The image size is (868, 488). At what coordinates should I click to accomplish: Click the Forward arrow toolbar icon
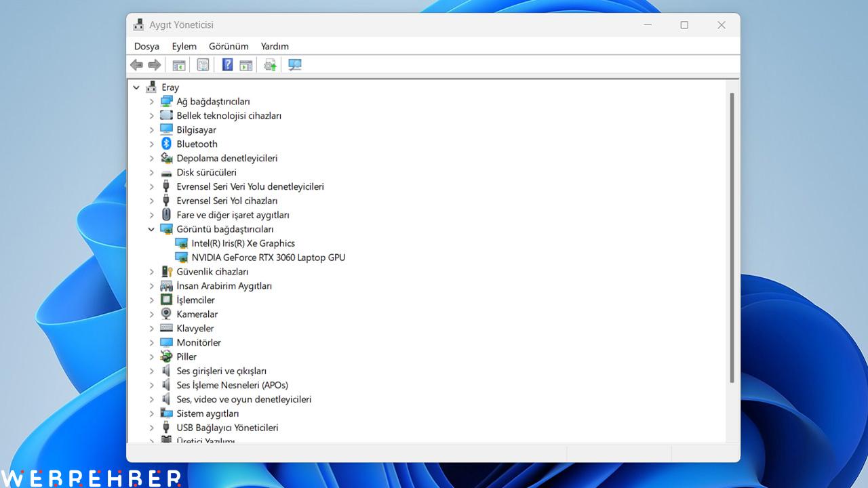click(155, 65)
